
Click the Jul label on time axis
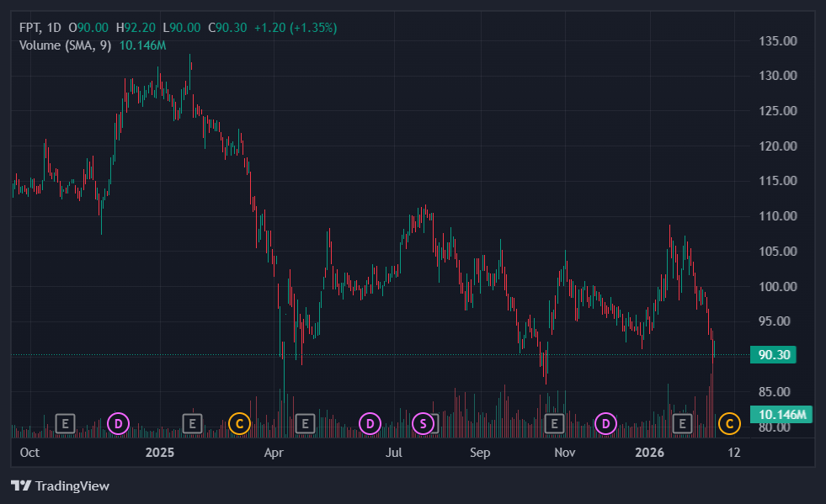tap(392, 453)
